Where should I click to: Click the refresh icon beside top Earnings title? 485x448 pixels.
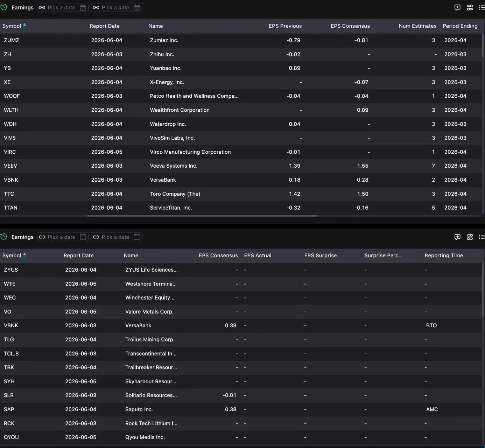point(4,7)
